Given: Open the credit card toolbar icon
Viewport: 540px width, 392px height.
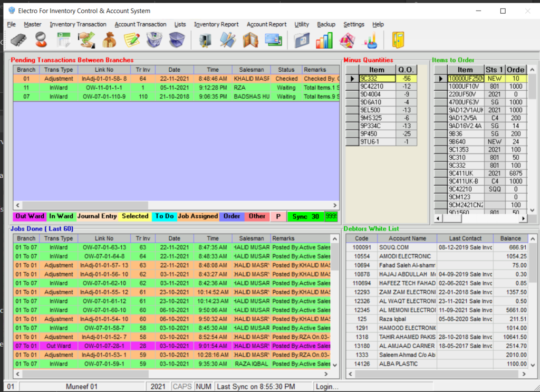Looking at the screenshot, I should (273, 40).
